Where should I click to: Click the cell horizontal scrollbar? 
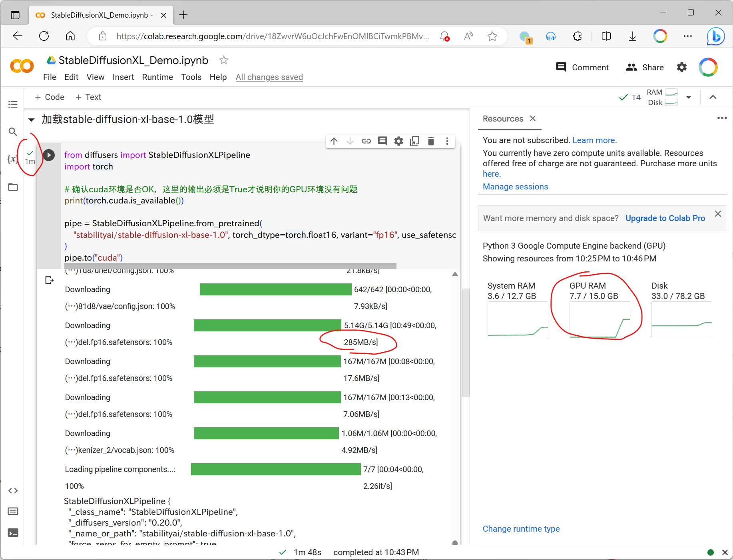point(230,266)
